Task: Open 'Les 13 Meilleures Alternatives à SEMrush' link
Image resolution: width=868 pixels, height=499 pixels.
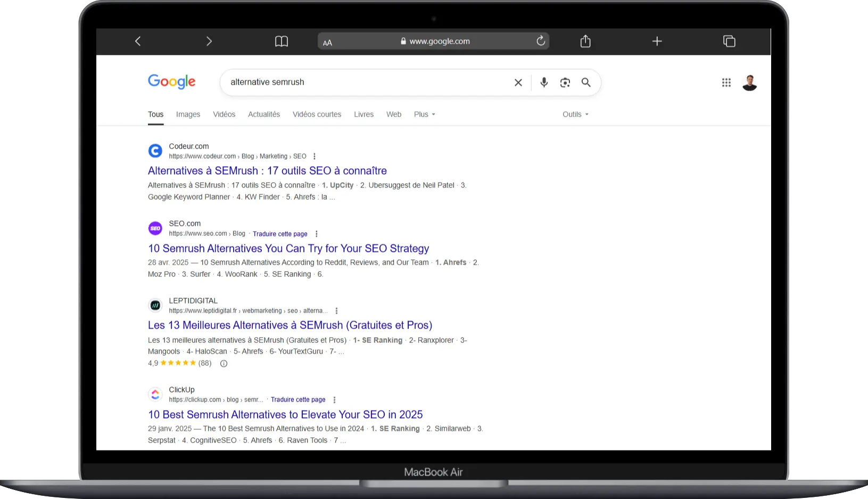Action: (290, 325)
